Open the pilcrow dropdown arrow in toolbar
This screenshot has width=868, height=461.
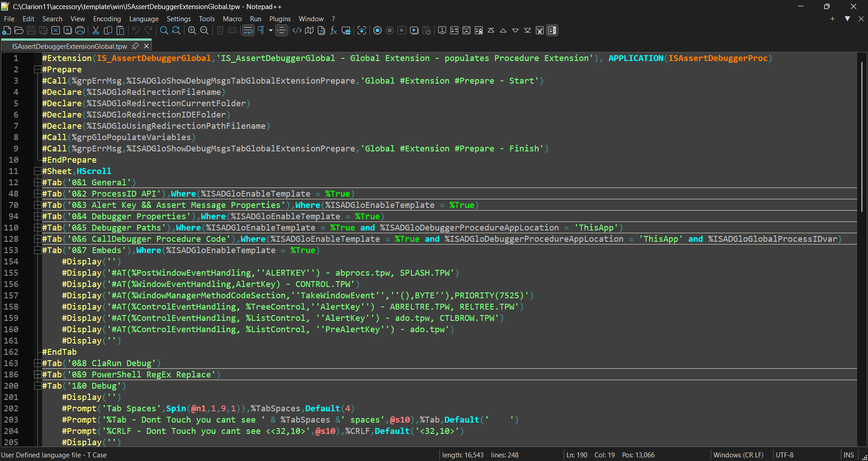click(271, 30)
